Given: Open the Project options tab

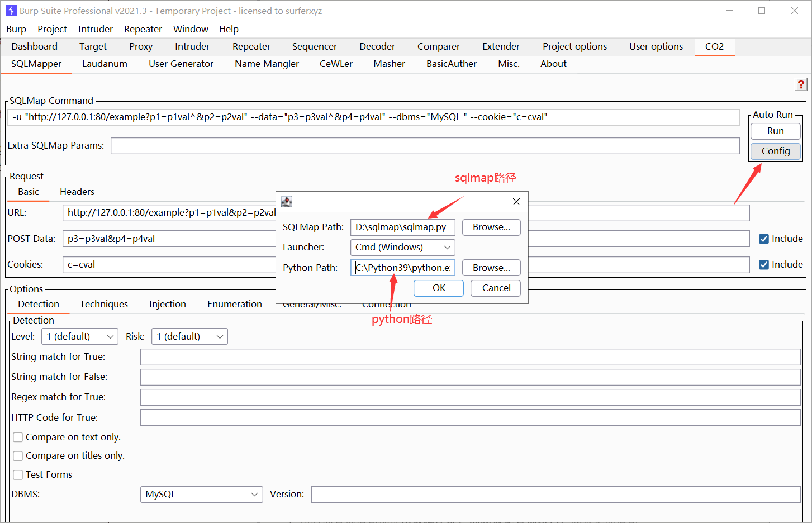Looking at the screenshot, I should 574,46.
